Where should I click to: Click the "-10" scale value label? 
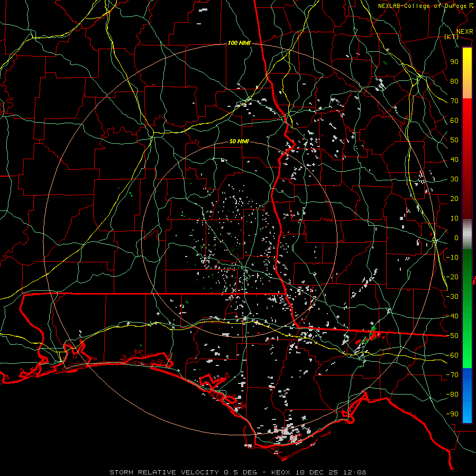pos(452,258)
